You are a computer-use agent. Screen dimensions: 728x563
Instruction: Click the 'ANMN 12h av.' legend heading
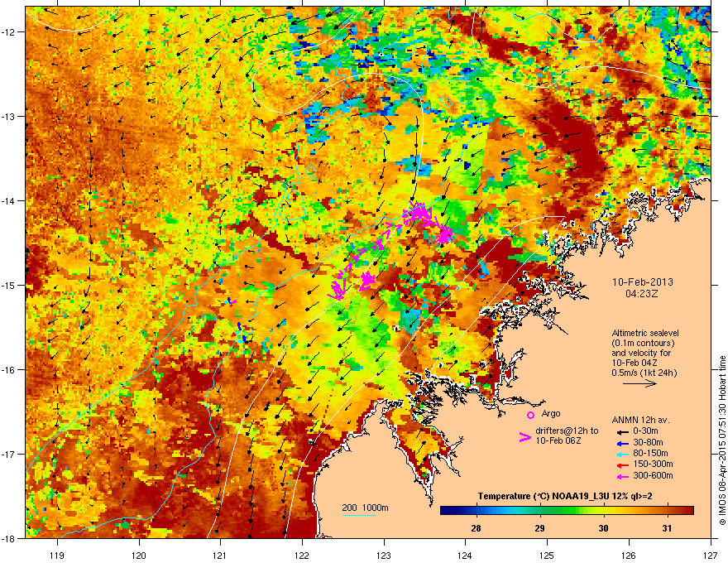(x=640, y=420)
